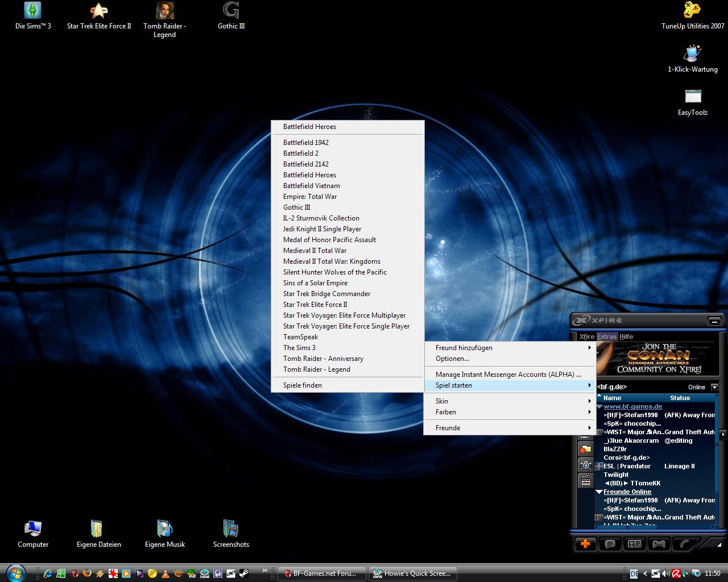Launch VLC cone icon in quick launch
The height and width of the screenshot is (582, 728).
point(165,573)
